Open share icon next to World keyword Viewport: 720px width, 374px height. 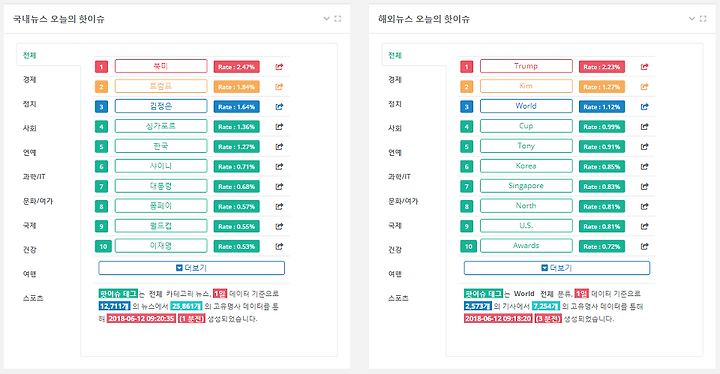point(644,107)
